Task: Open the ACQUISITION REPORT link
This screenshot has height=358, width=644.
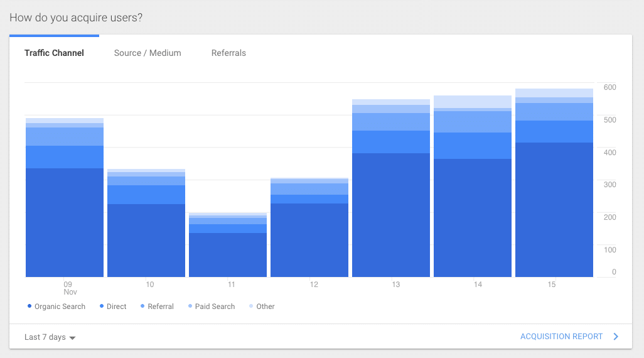Action: coord(561,337)
